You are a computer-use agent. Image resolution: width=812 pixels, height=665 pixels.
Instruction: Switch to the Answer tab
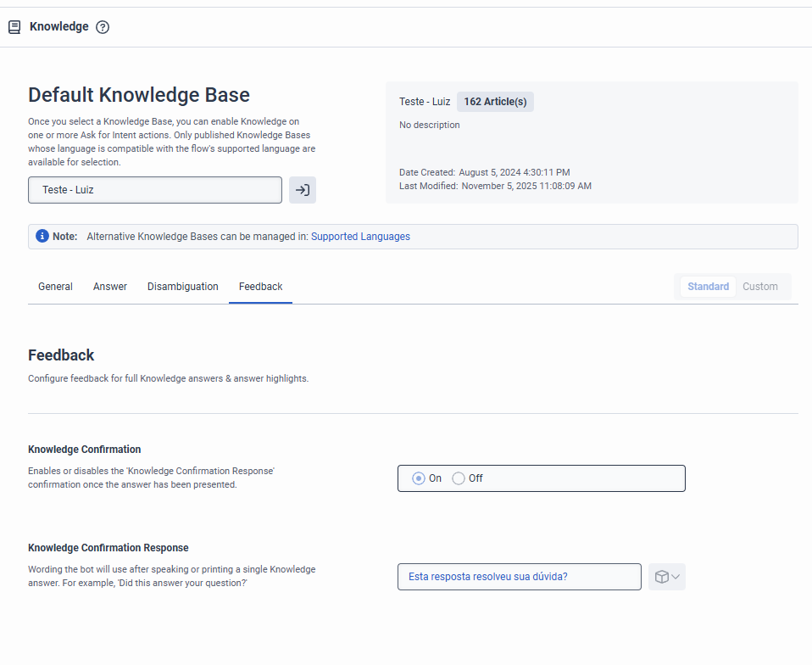[110, 287]
